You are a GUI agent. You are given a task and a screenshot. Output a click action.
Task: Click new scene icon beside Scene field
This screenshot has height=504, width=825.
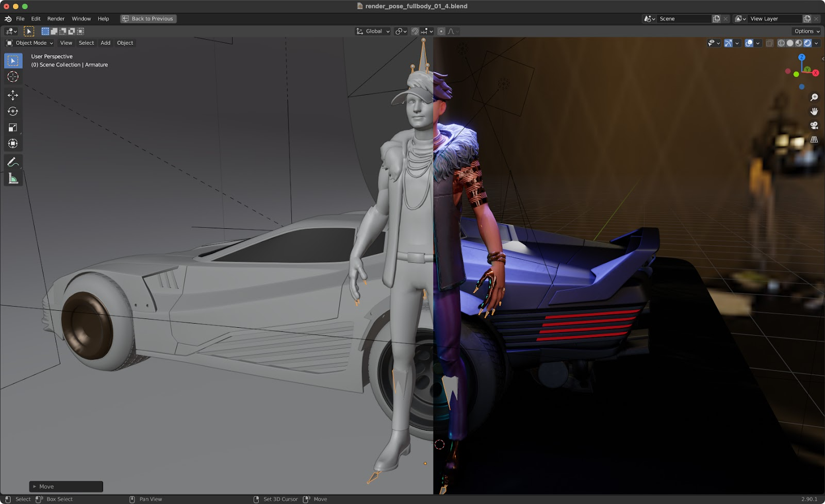716,19
